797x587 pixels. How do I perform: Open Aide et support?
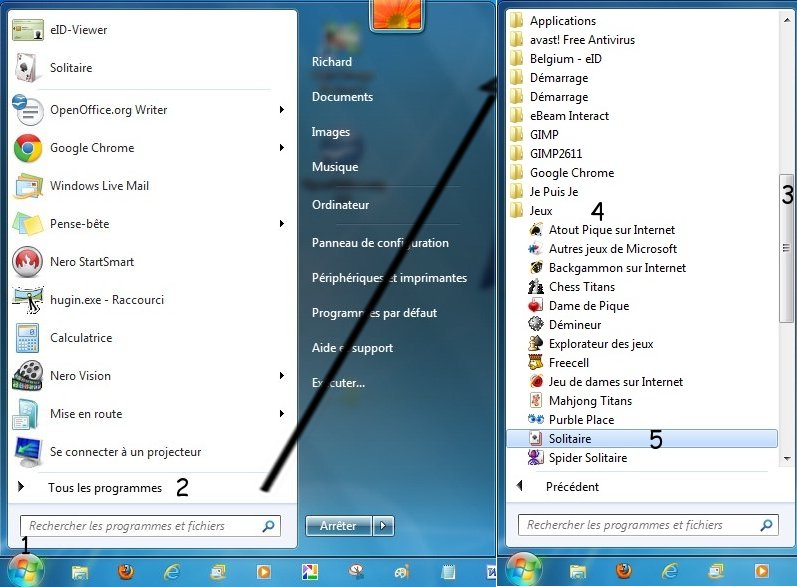(x=352, y=348)
